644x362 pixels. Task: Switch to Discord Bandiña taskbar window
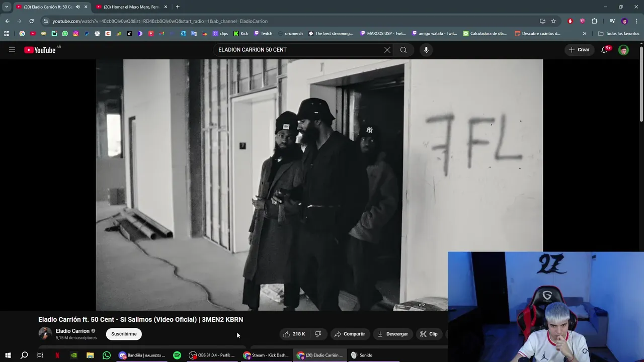click(142, 355)
